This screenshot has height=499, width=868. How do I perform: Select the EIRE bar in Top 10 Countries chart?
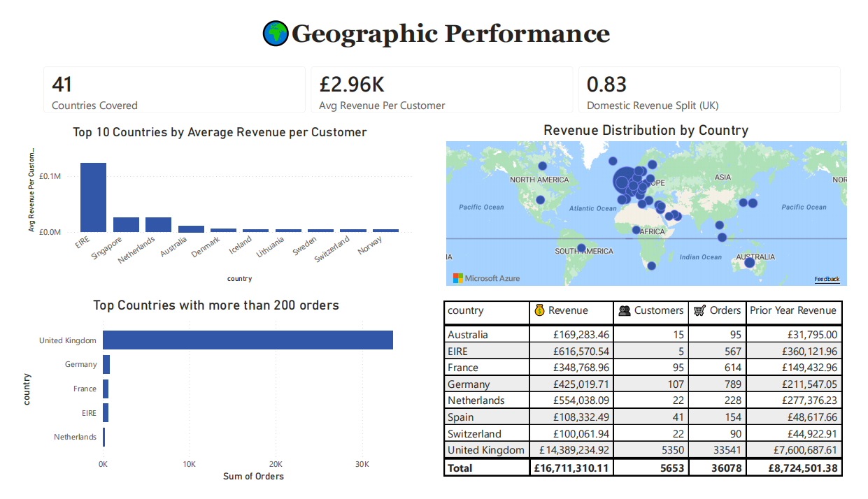(x=93, y=197)
